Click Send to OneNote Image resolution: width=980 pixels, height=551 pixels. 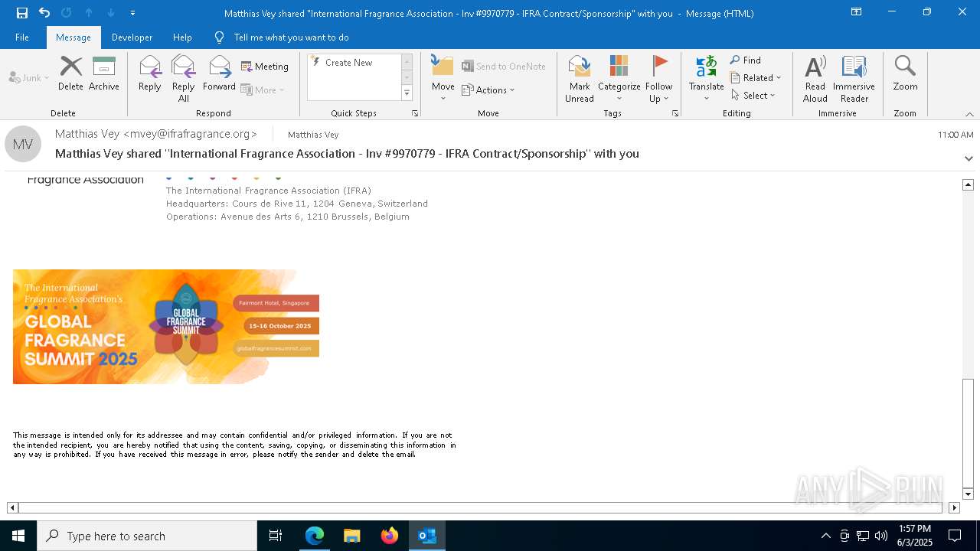pos(504,67)
